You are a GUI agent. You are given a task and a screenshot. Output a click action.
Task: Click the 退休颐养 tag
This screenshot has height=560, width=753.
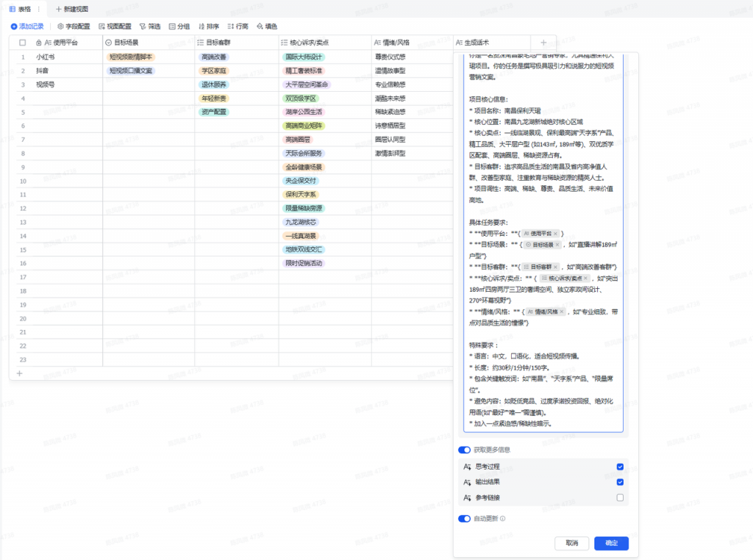coord(214,85)
